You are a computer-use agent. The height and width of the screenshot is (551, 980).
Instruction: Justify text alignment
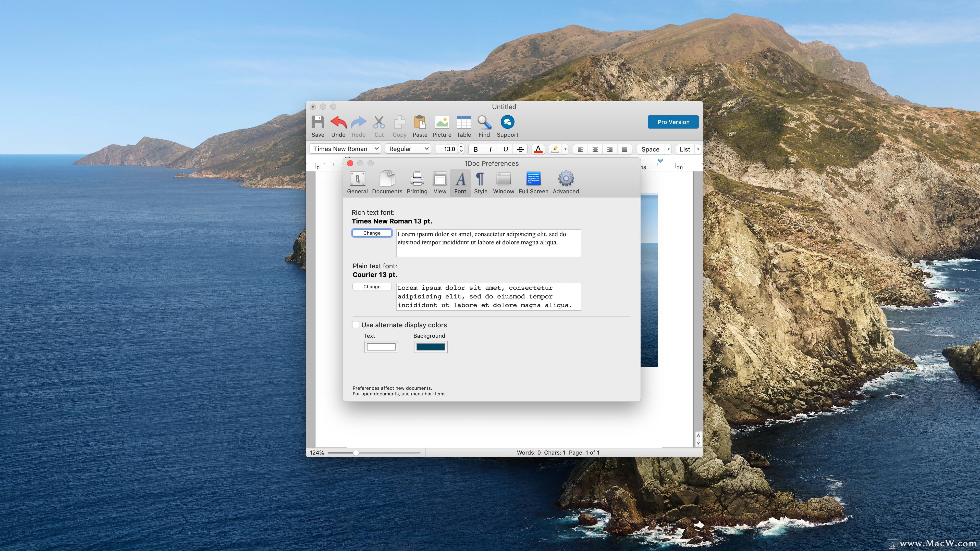625,149
